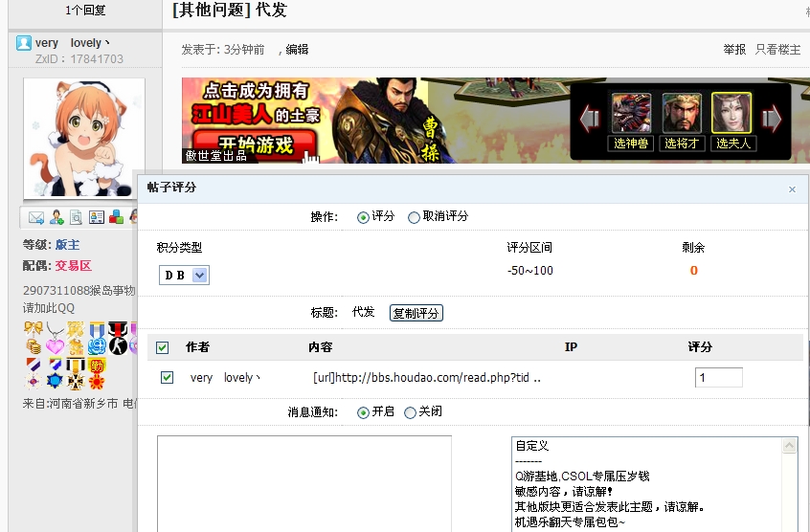
Task: Choose Q游基地,CSOL专属压岁钱 reason
Action: pyautogui.click(x=582, y=477)
